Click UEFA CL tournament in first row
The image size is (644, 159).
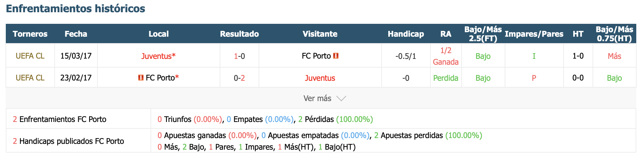tap(30, 56)
